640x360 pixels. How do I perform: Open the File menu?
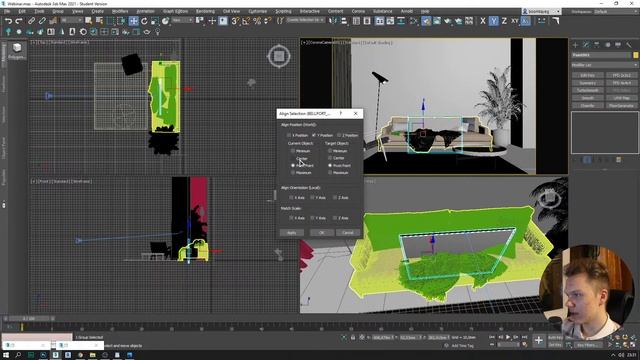[x=7, y=11]
